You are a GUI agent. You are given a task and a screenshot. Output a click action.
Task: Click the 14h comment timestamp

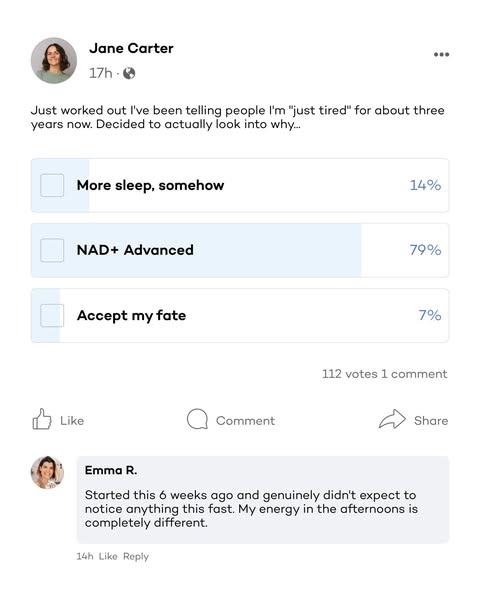pyautogui.click(x=85, y=556)
